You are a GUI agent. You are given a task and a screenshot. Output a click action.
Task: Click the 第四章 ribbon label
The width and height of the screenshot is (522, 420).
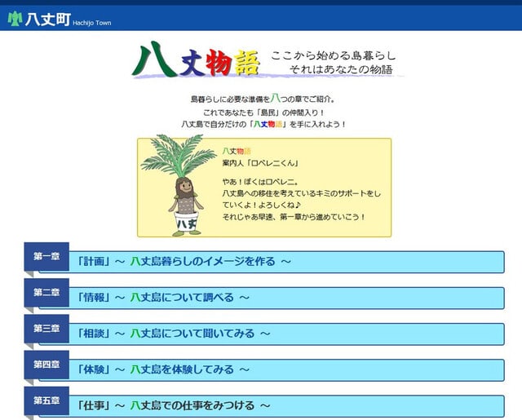[46, 364]
